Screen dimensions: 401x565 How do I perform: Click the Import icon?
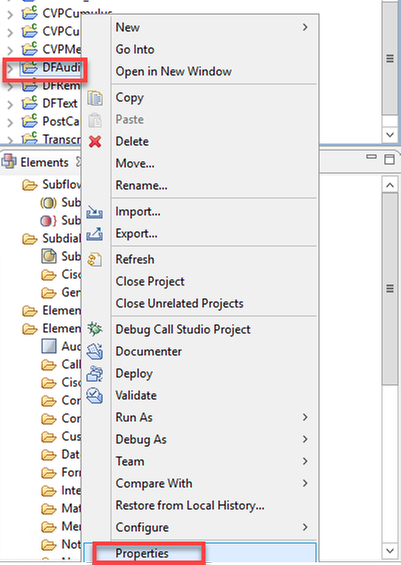pos(95,212)
